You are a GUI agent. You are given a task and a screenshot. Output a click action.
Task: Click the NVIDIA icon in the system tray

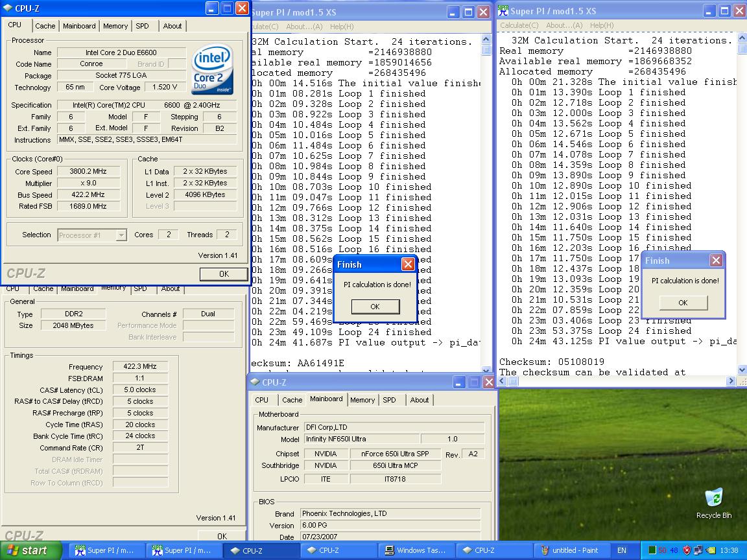point(710,550)
